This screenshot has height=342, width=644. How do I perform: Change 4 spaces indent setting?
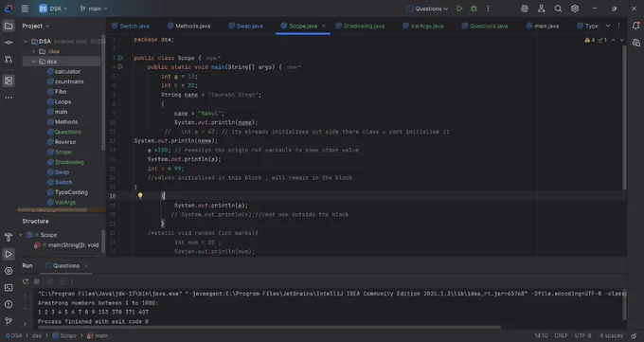[611, 335]
